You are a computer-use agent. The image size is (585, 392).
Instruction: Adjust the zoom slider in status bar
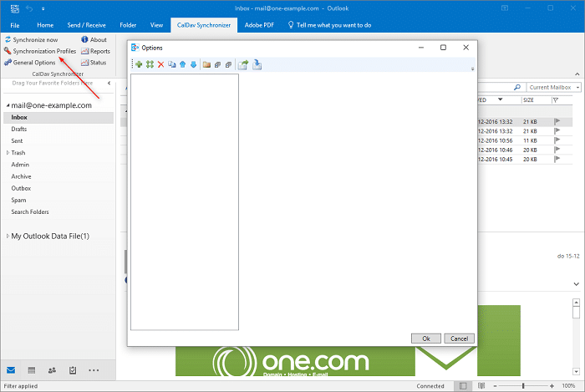(x=523, y=386)
